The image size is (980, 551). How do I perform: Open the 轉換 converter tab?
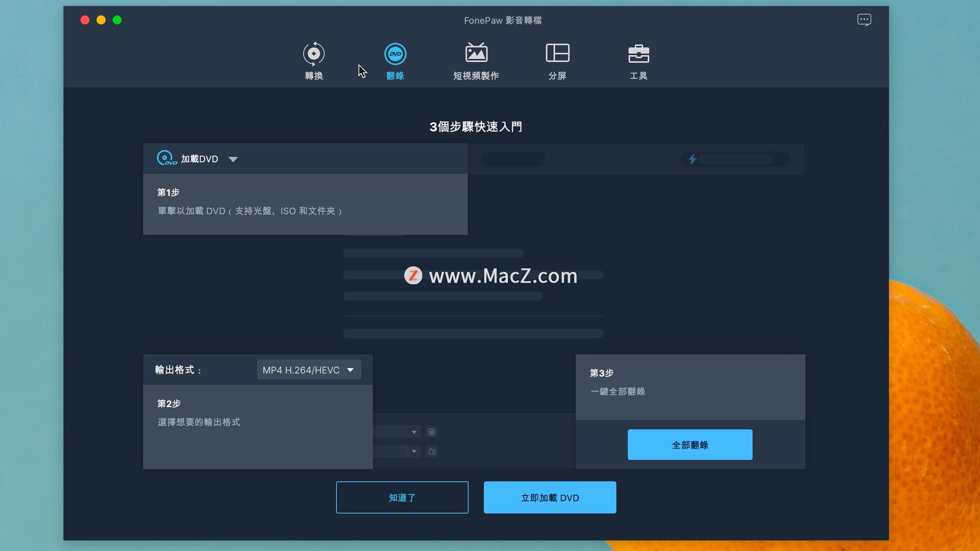click(313, 61)
